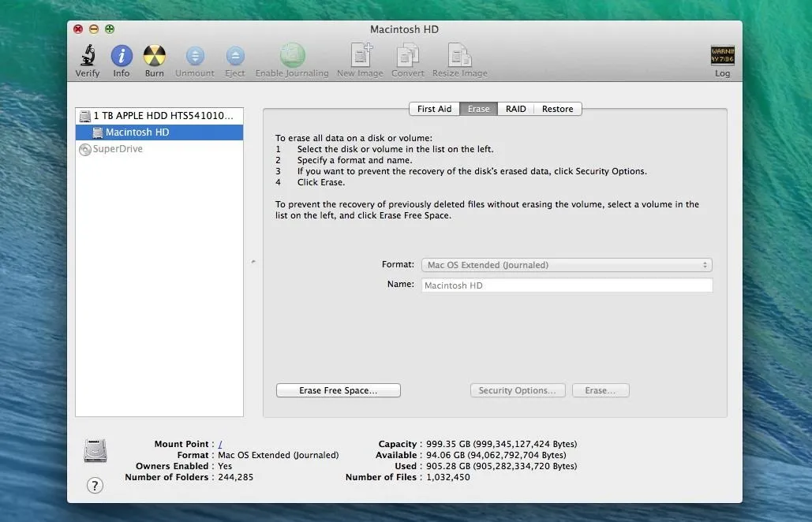The height and width of the screenshot is (522, 812).
Task: Open the RAID tab
Action: pos(516,109)
